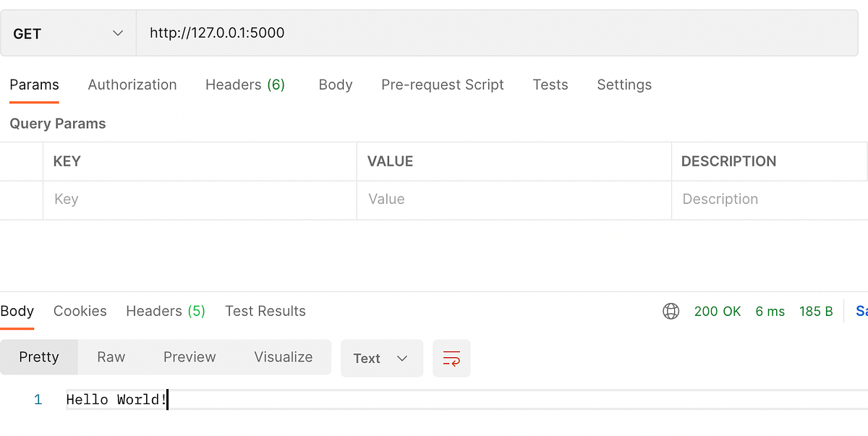This screenshot has height=436, width=868.
Task: Click the globe network icon in response bar
Action: [x=671, y=311]
